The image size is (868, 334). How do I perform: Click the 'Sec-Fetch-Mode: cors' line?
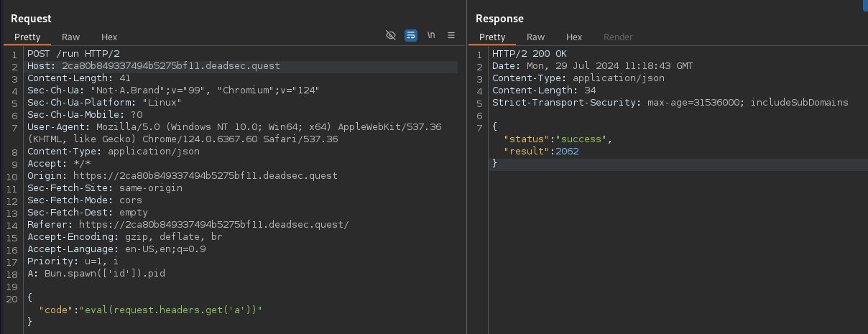pos(85,200)
